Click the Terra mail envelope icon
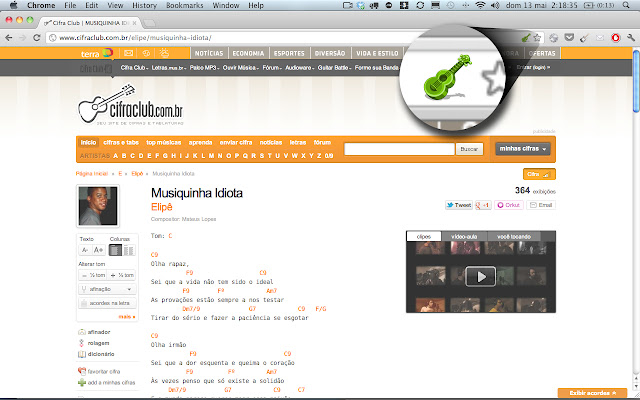640x400 pixels. click(129, 53)
